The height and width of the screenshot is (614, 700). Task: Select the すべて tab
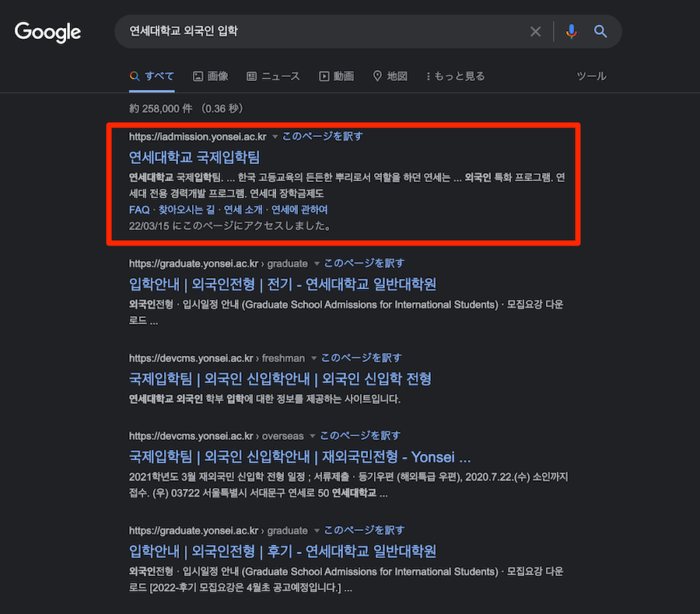tap(152, 76)
